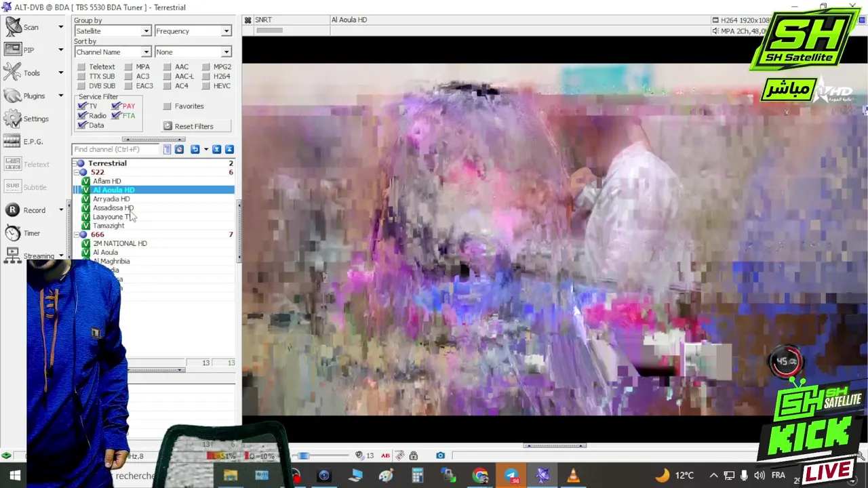Open Google Chrome from the taskbar
Image resolution: width=868 pixels, height=488 pixels.
pyautogui.click(x=480, y=475)
